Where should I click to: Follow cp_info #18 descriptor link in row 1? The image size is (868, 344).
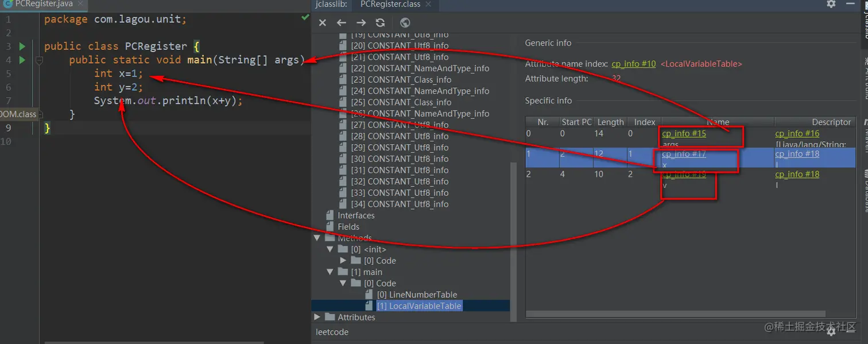797,154
